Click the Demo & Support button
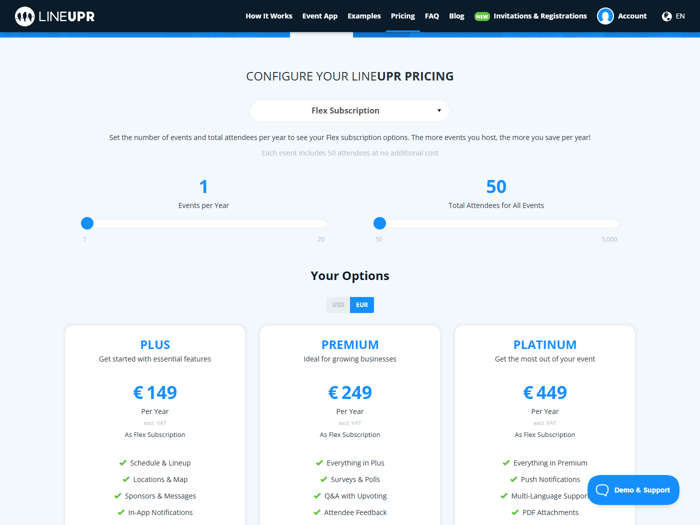This screenshot has width=700, height=525. pyautogui.click(x=633, y=490)
